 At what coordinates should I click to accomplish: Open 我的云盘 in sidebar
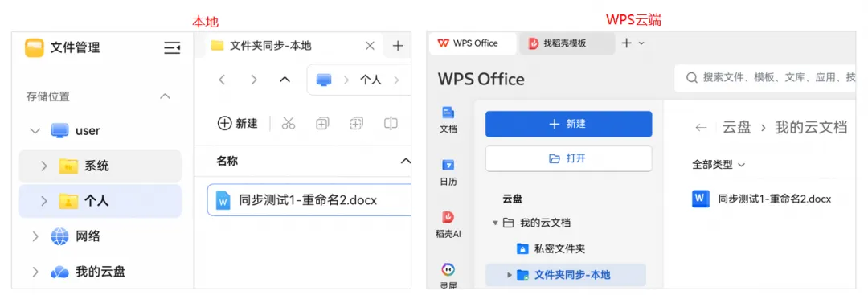(100, 272)
